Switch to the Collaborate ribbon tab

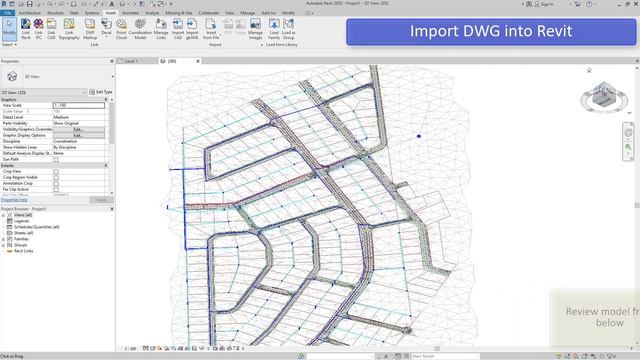tap(209, 13)
